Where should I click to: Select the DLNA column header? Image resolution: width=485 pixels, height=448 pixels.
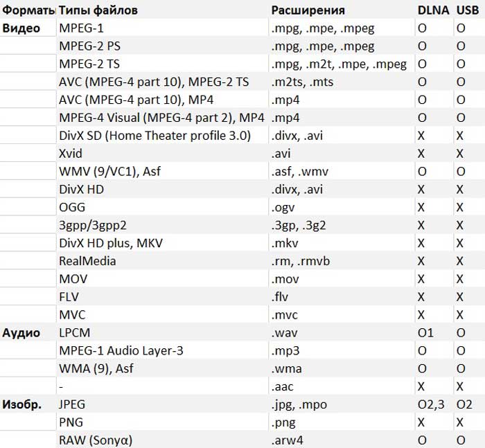pyautogui.click(x=434, y=10)
